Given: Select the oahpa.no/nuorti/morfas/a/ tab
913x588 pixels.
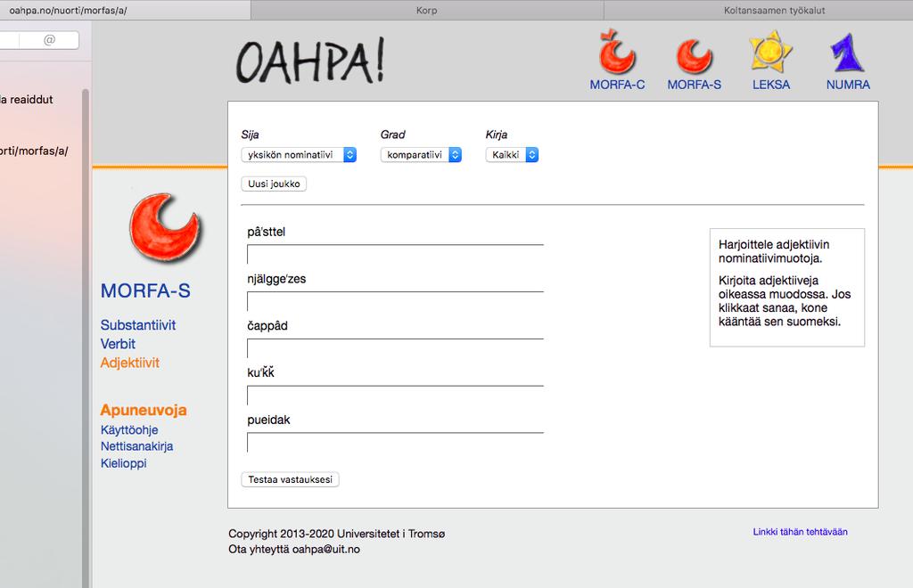Looking at the screenshot, I should [x=125, y=10].
